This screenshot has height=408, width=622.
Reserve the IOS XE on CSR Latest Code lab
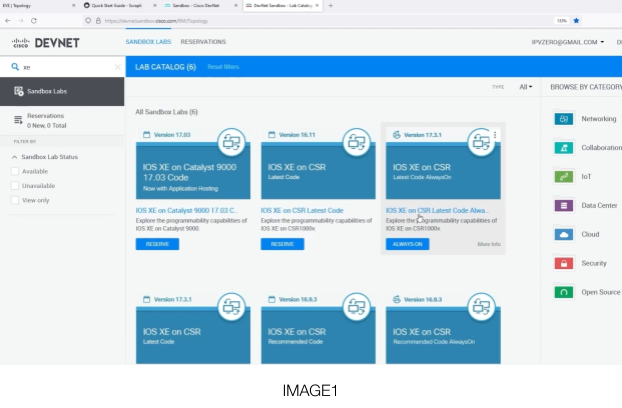click(282, 244)
